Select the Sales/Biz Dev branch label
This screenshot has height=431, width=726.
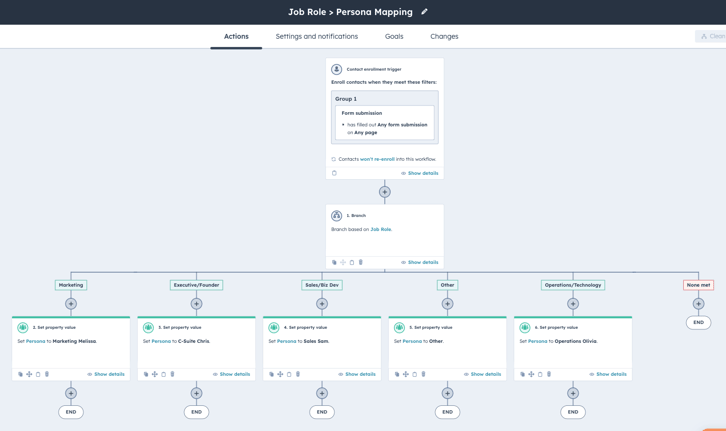click(x=322, y=285)
